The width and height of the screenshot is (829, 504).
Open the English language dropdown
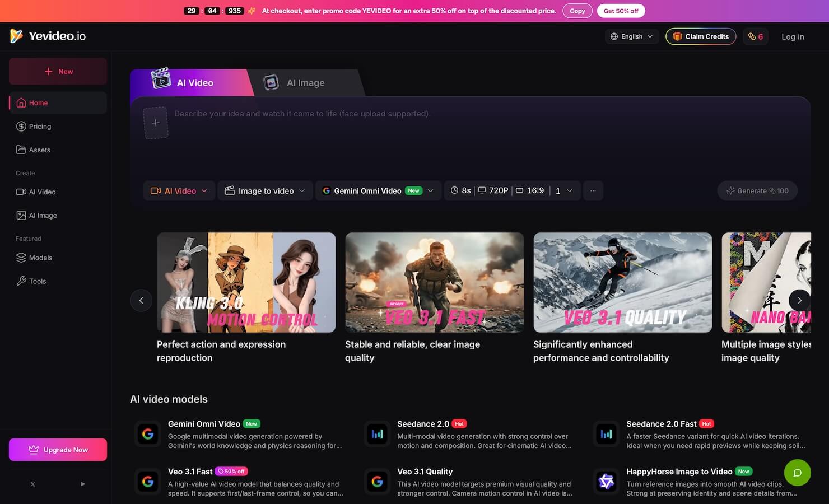631,36
